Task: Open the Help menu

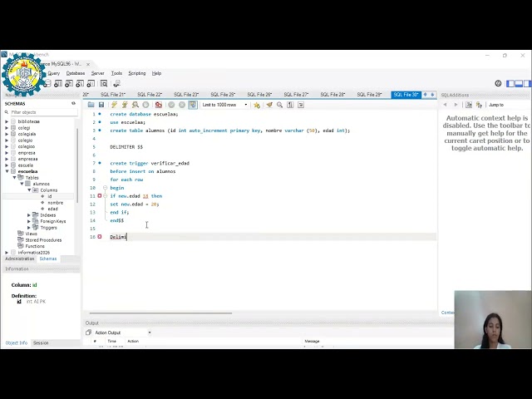Action: tap(156, 73)
